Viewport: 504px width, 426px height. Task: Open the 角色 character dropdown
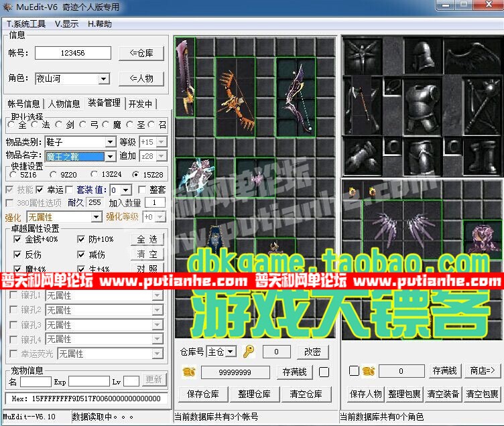[x=103, y=79]
